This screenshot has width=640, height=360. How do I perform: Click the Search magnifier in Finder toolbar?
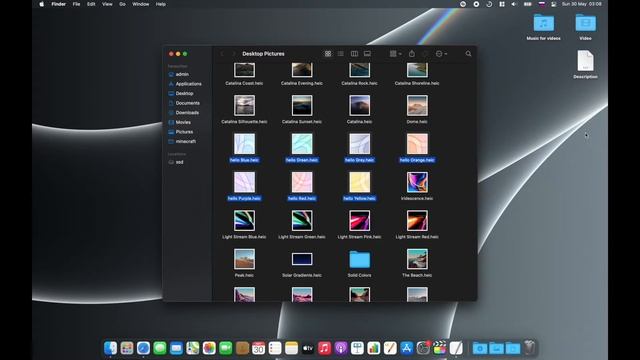point(468,54)
